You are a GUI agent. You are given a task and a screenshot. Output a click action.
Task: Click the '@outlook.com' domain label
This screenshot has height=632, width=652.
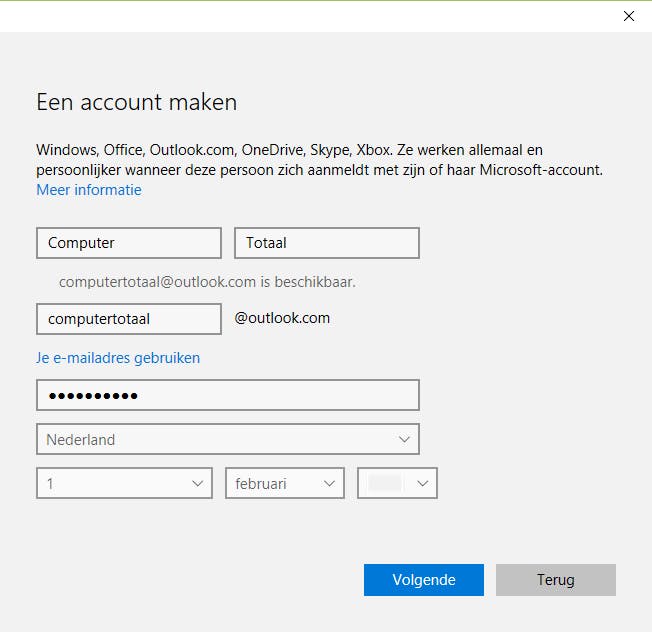coord(282,319)
